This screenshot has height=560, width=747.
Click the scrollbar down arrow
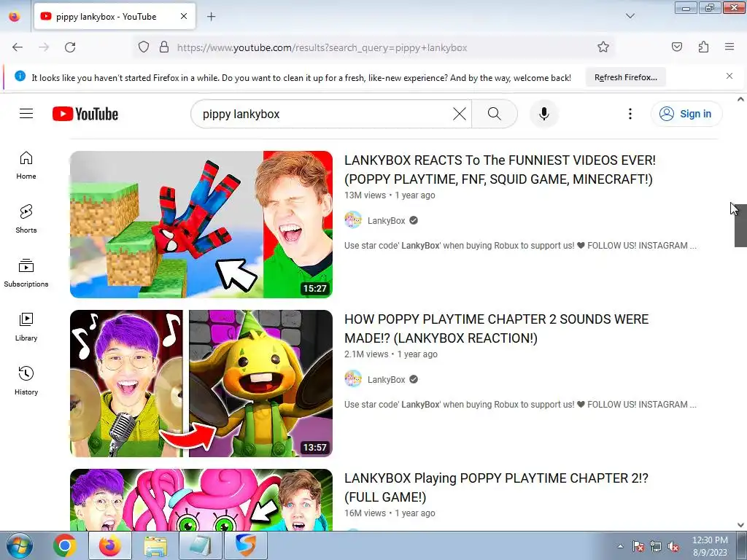(740, 525)
